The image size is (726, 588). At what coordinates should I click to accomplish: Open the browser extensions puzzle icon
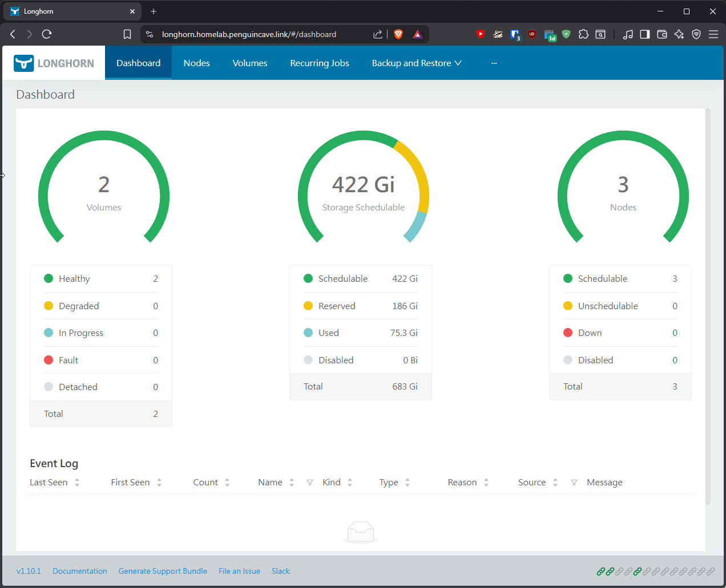click(583, 34)
